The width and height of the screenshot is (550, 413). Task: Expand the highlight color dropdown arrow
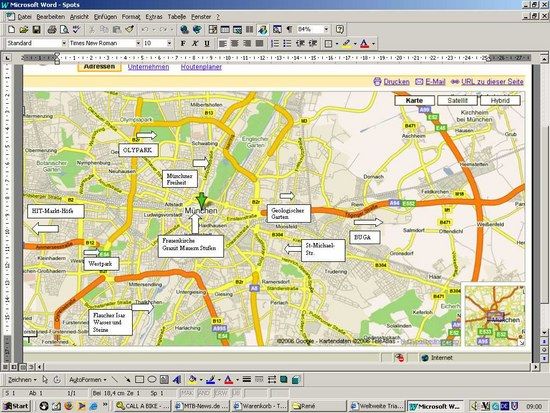coord(355,44)
